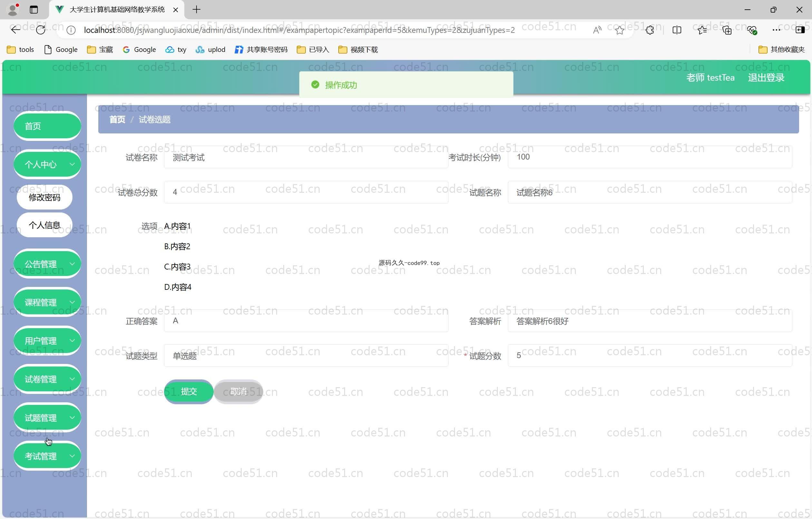
Task: Click the 考试时长(分钟) input field
Action: click(x=650, y=157)
